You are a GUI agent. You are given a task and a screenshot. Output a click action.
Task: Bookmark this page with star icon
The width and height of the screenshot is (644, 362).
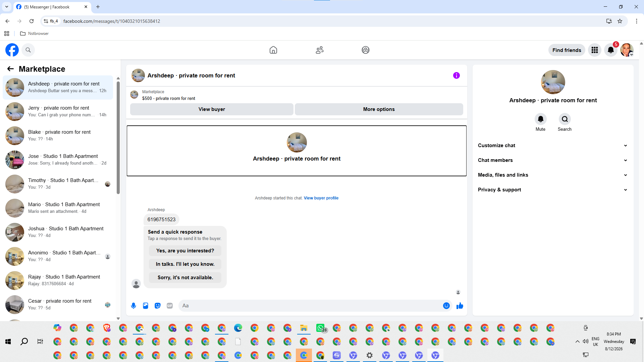click(x=620, y=21)
